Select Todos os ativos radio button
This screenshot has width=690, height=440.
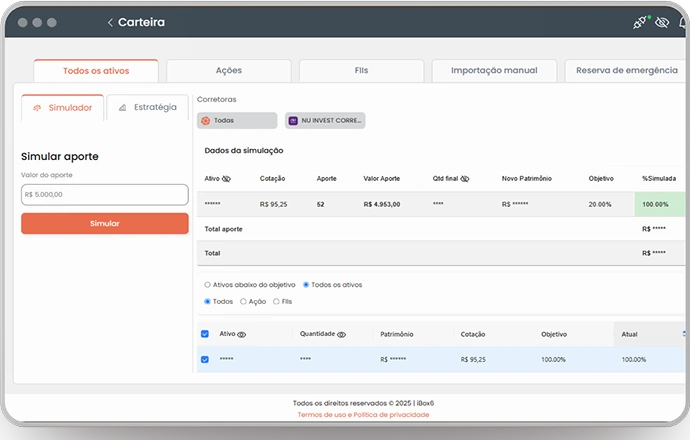tap(306, 285)
